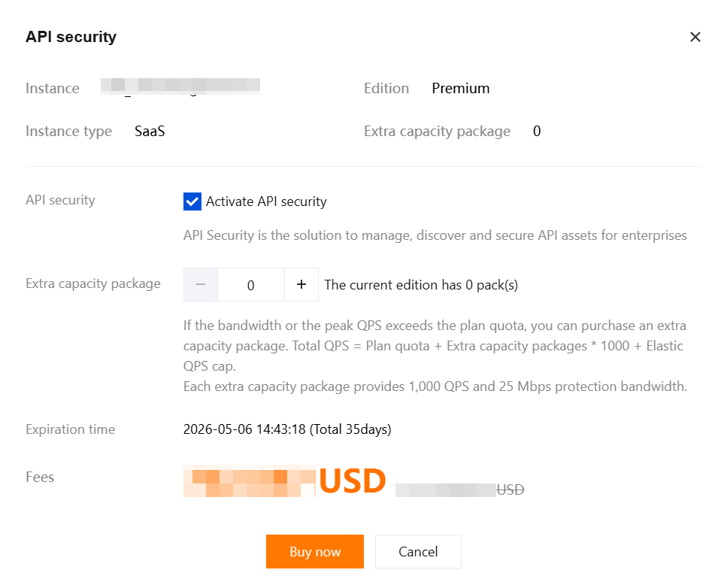Click the "Activate API security" label text
Screen dimensions: 724x588
coord(266,202)
